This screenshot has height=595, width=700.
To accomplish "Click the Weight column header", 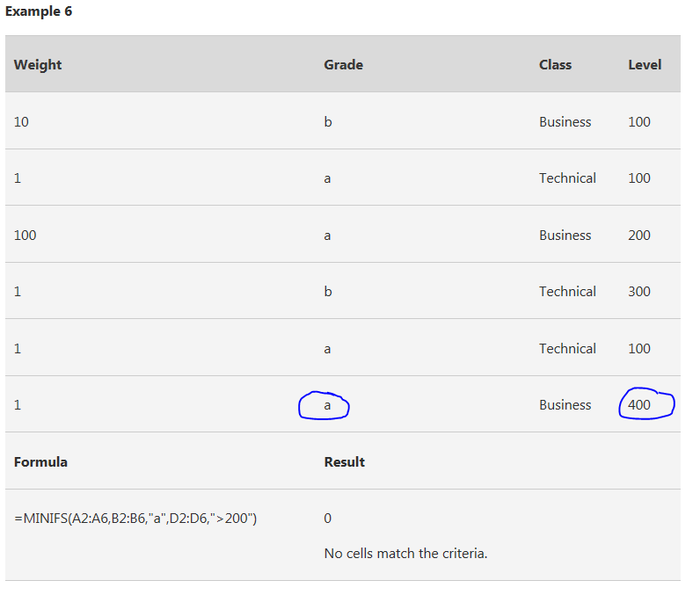I will (38, 65).
